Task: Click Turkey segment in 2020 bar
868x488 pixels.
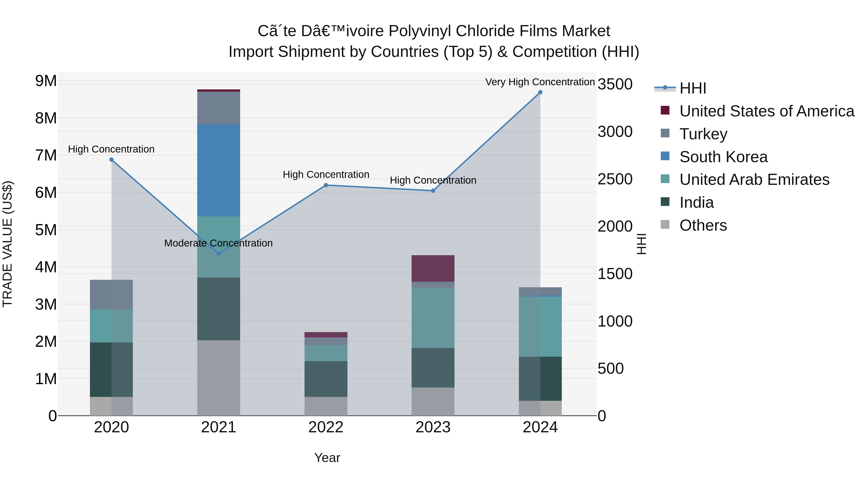Action: coord(112,295)
